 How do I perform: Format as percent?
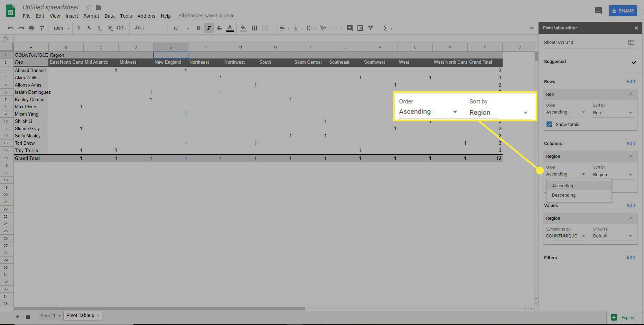(x=89, y=28)
